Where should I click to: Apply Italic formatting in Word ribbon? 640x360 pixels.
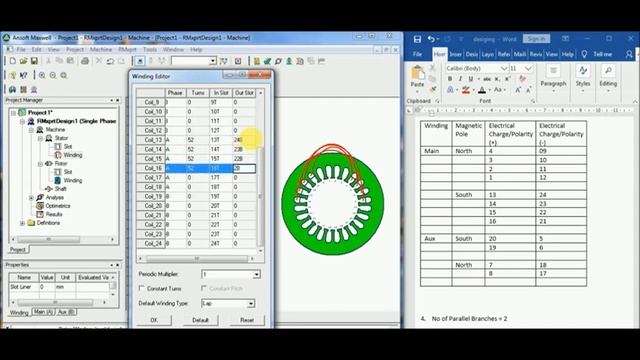[460, 79]
